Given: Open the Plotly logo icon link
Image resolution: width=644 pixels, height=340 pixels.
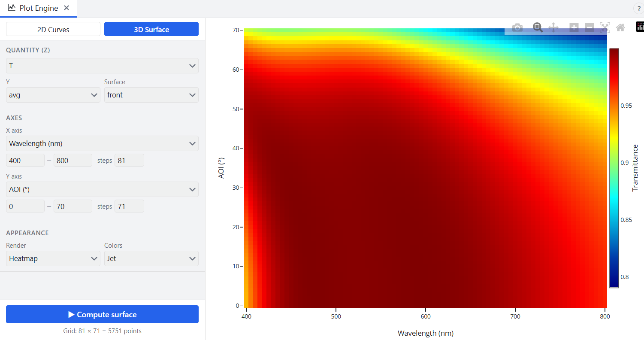Looking at the screenshot, I should click(640, 27).
